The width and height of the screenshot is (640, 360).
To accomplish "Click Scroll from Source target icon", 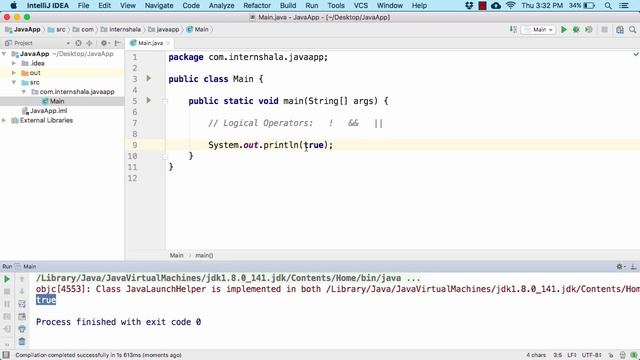I will tap(78, 43).
